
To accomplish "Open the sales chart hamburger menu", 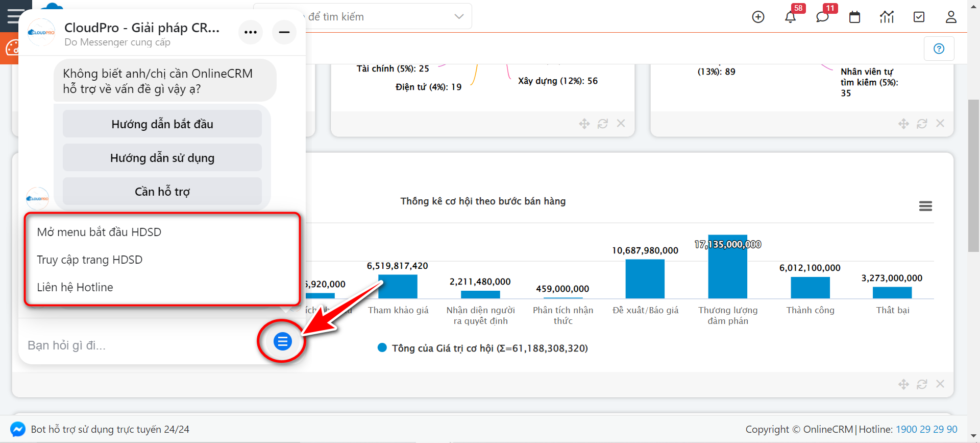I will [925, 206].
